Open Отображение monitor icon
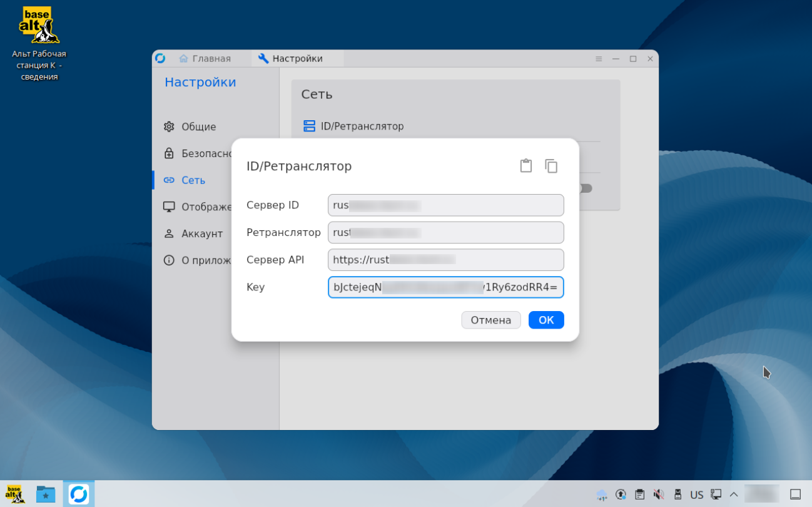This screenshot has width=812, height=507. [168, 207]
